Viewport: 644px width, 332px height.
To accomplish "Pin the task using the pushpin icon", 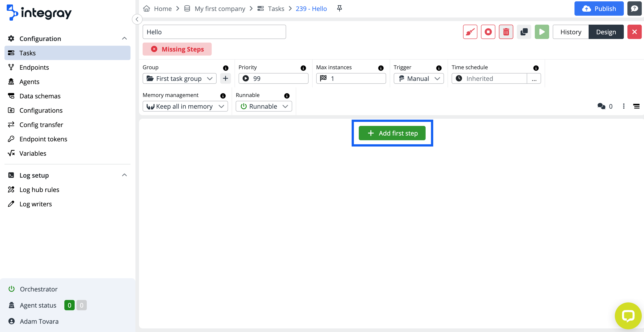I will (x=339, y=9).
